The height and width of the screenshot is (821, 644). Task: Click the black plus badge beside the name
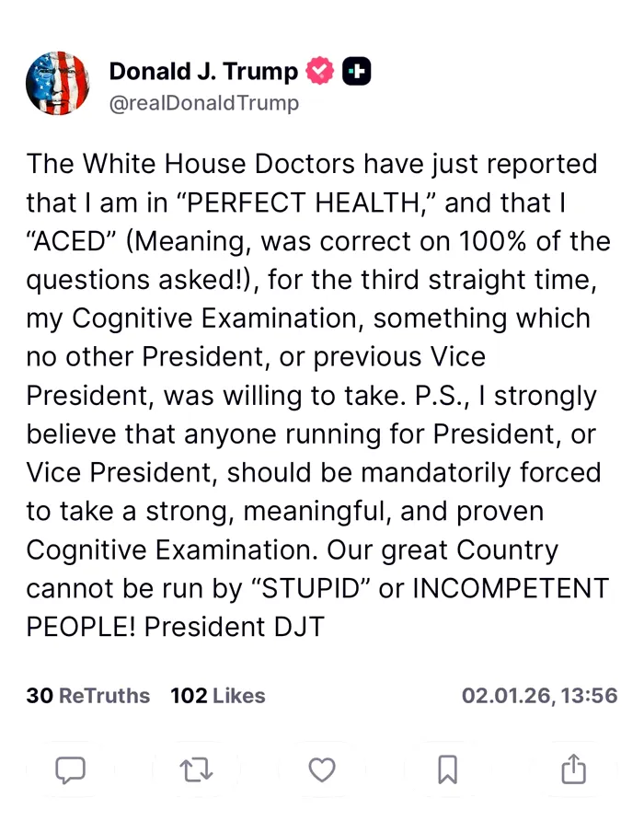356,71
